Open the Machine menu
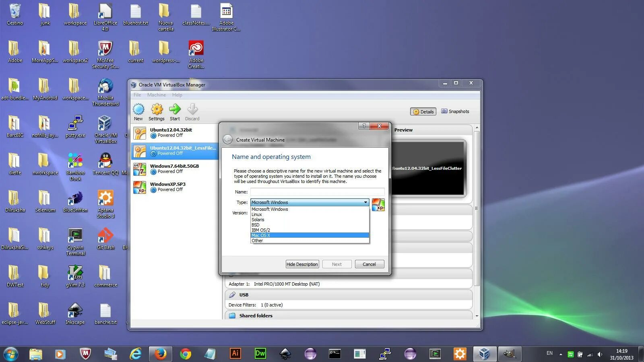 (x=157, y=95)
